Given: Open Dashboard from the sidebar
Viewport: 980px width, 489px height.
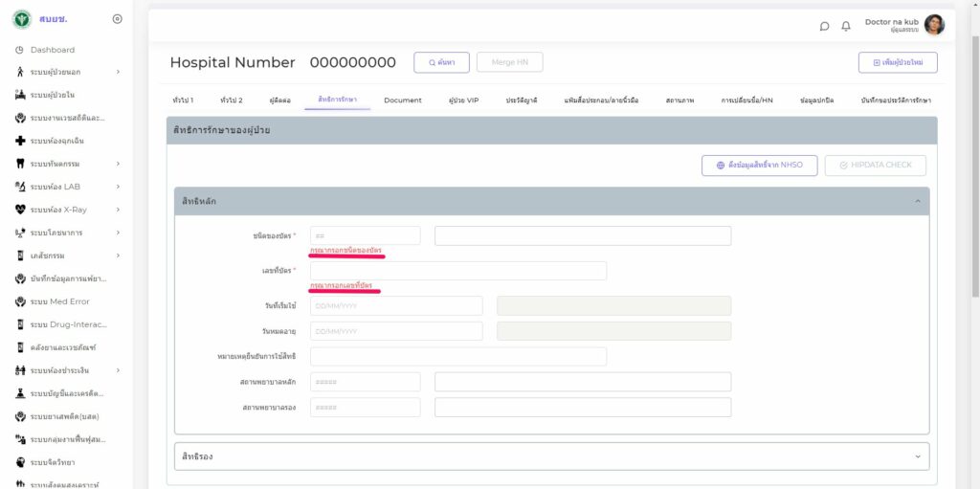Looking at the screenshot, I should tap(52, 50).
